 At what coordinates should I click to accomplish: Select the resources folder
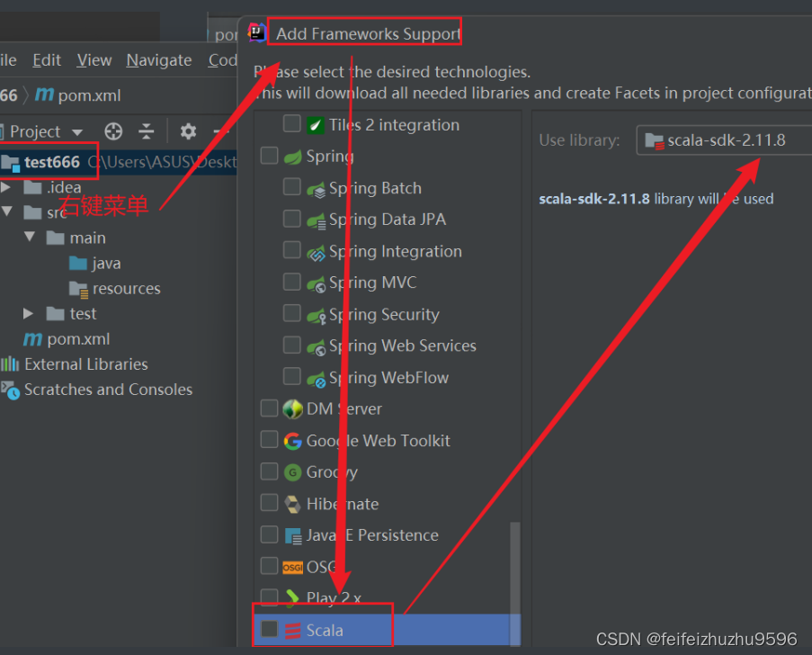point(115,289)
